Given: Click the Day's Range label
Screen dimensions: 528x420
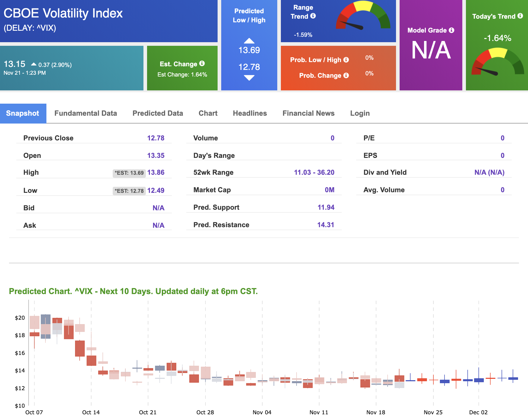Looking at the screenshot, I should [214, 155].
